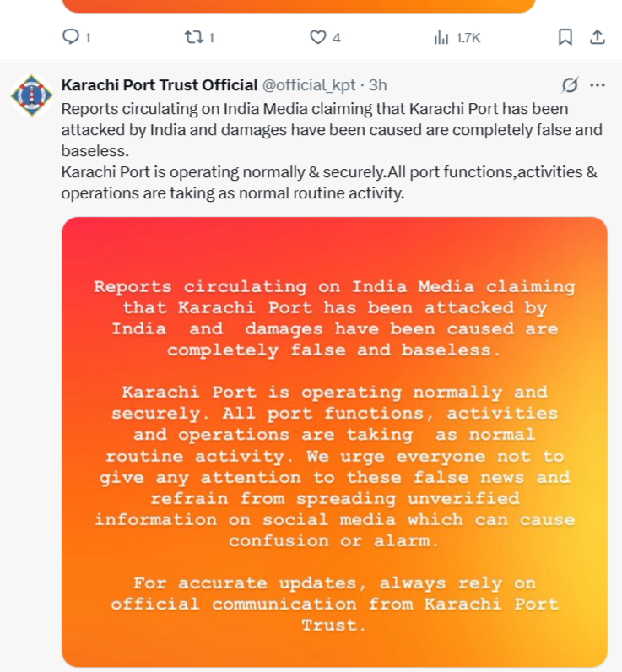Screen dimensions: 622x672
Task: Open the partially visible image at top
Action: pyautogui.click(x=299, y=6)
